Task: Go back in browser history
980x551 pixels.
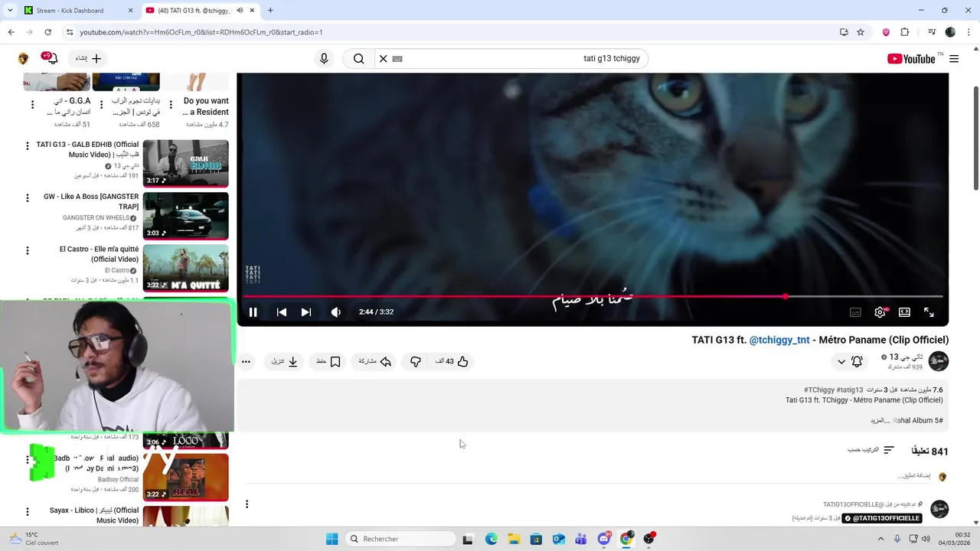Action: click(11, 32)
